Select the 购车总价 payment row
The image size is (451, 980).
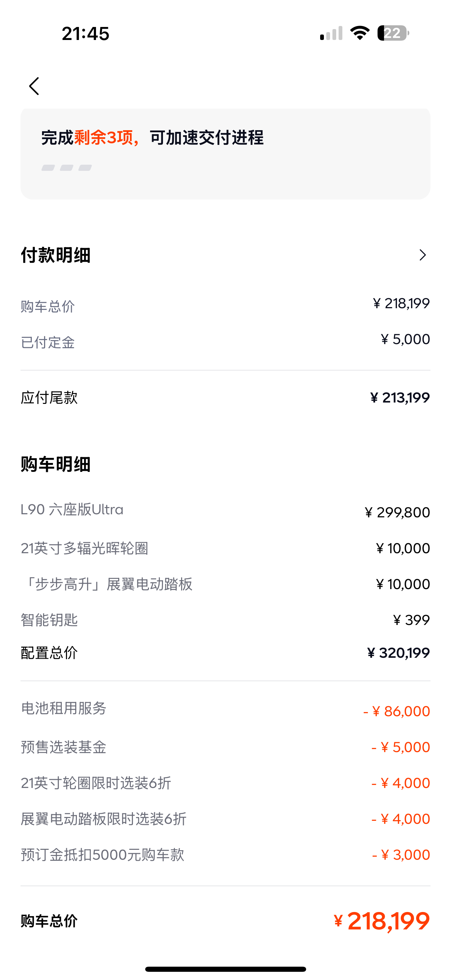(225, 305)
